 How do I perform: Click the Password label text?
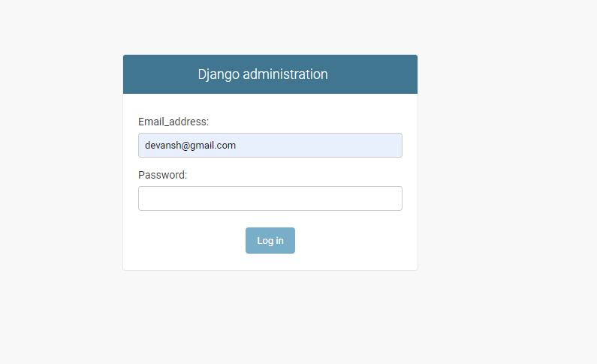[162, 175]
